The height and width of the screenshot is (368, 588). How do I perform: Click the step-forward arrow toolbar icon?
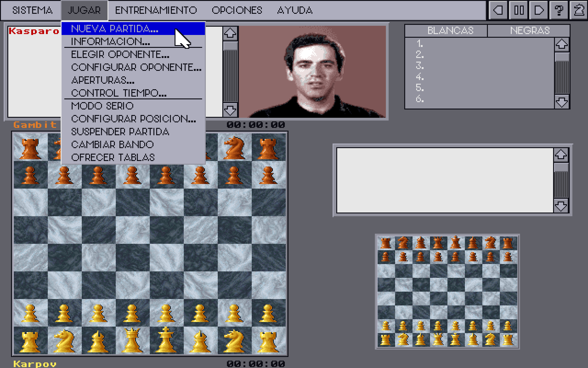click(539, 10)
